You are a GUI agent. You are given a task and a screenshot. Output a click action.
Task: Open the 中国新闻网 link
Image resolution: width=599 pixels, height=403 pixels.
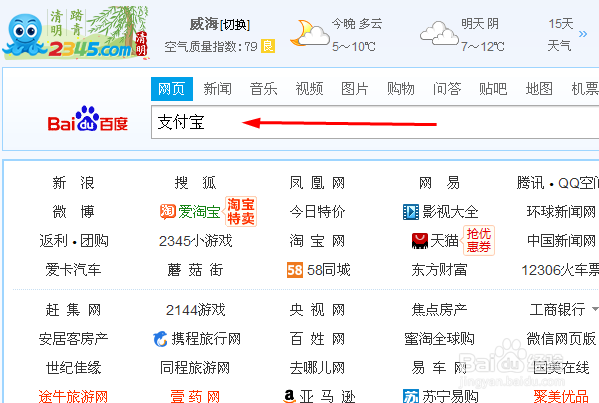561,241
